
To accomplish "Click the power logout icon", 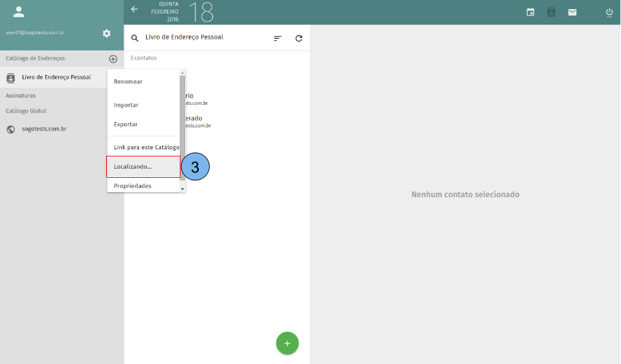I will (x=609, y=12).
